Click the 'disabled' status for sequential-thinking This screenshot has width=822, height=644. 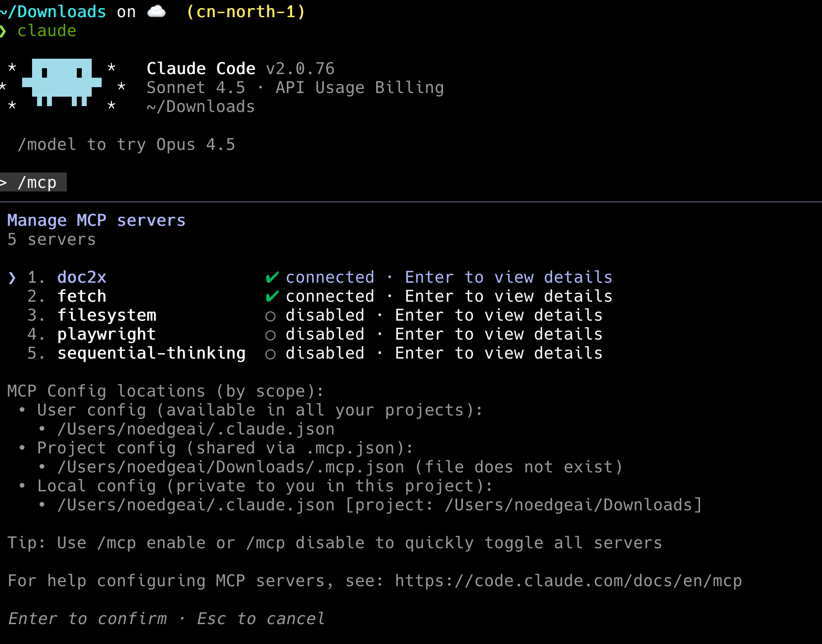pyautogui.click(x=325, y=353)
